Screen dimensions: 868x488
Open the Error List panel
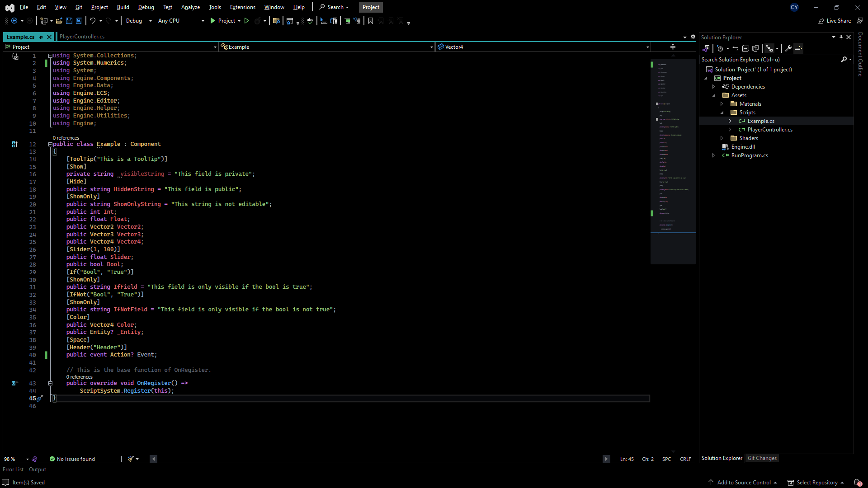coord(13,469)
